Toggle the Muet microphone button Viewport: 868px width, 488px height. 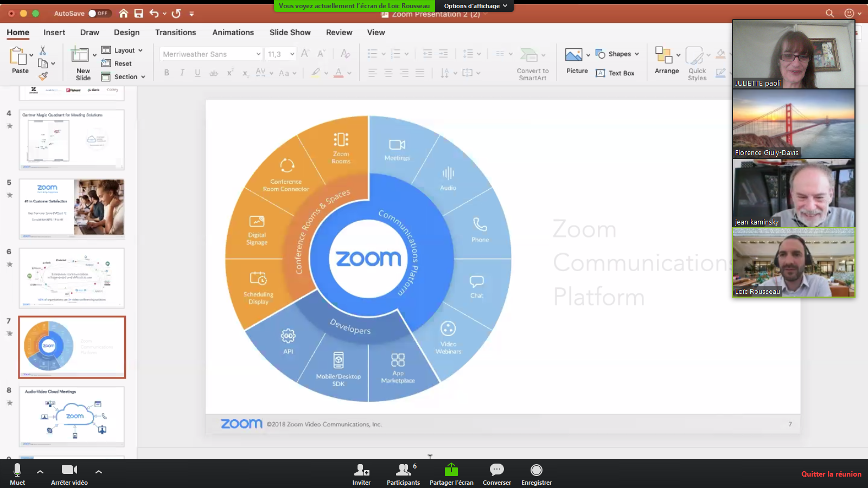(17, 474)
